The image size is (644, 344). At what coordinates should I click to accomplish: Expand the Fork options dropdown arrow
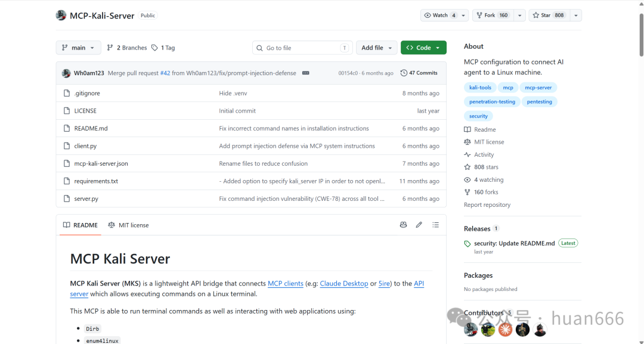(x=519, y=15)
